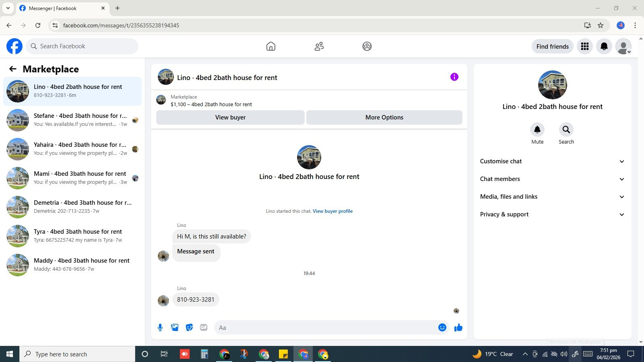The height and width of the screenshot is (362, 644).
Task: Open the emoji picker in message box
Action: (442, 327)
